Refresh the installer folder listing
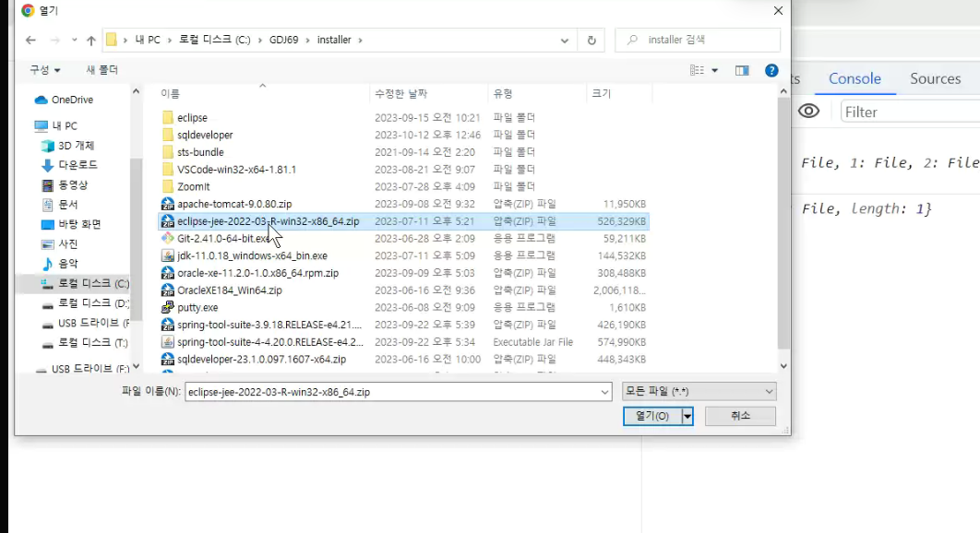980x533 pixels. coord(592,41)
